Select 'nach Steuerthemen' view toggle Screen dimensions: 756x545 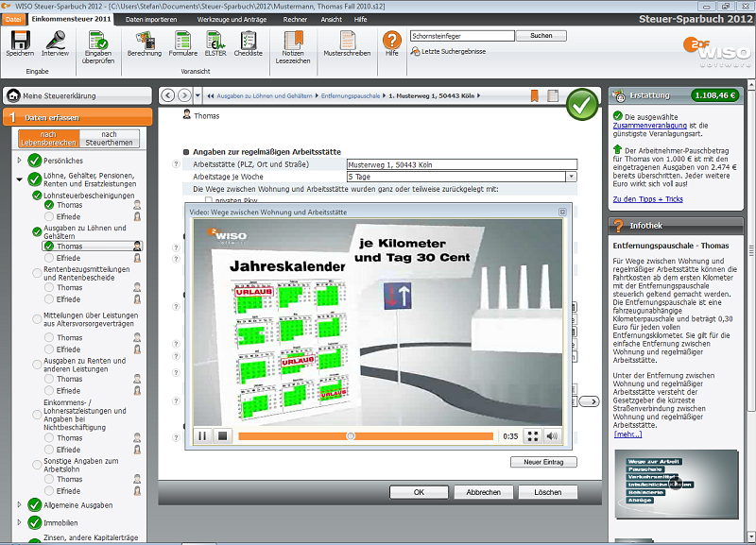click(x=109, y=138)
